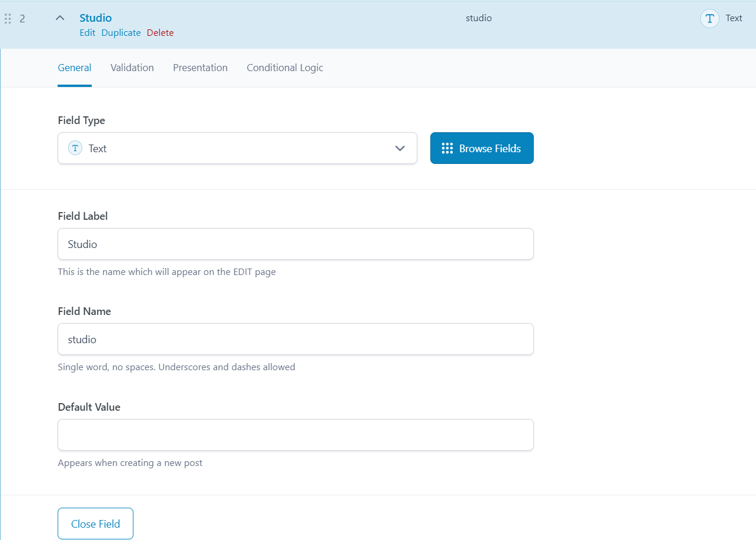
Task: Click the Edit link under Studio
Action: tap(87, 33)
